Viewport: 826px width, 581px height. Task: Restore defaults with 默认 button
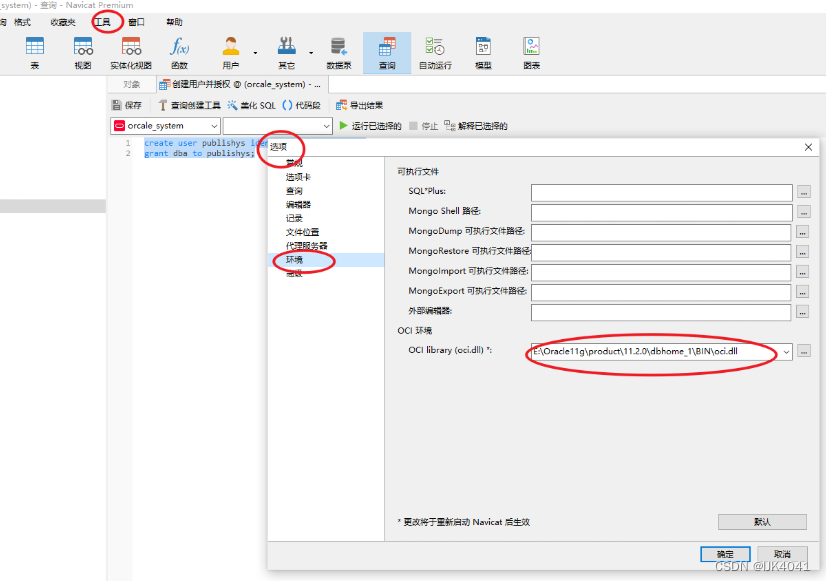pyautogui.click(x=762, y=522)
